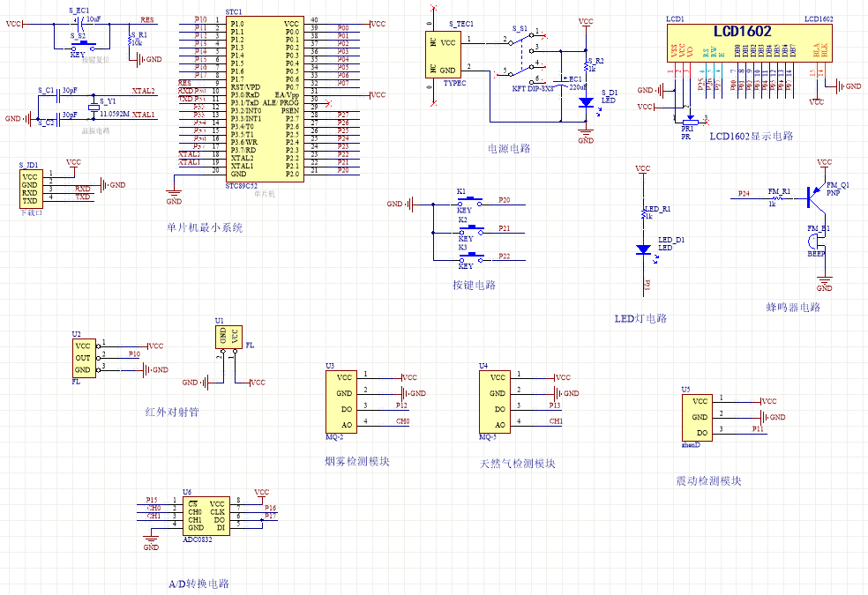Click the GND symbol under the buzzer
The image size is (868, 595).
[x=824, y=283]
